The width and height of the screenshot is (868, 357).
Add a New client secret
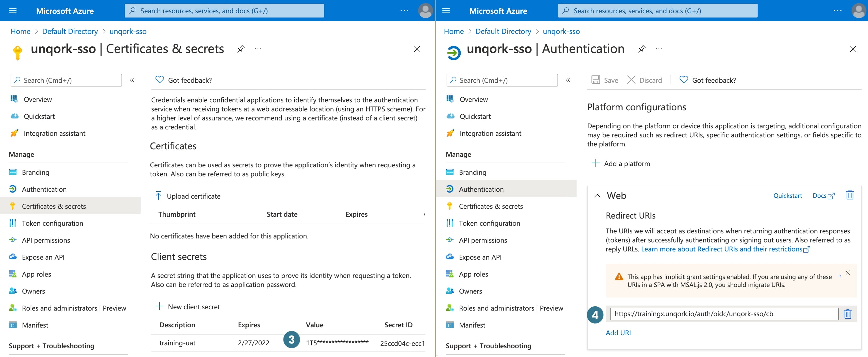[x=187, y=307]
